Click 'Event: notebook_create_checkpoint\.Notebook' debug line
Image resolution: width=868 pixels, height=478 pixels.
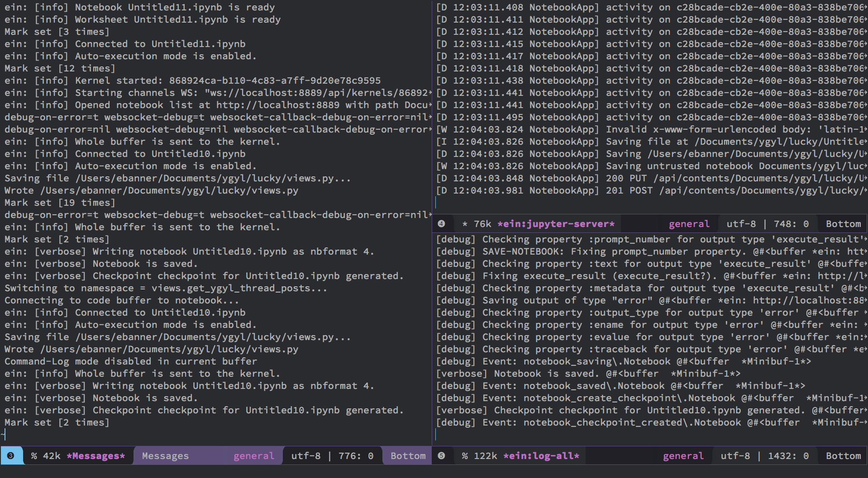652,398
